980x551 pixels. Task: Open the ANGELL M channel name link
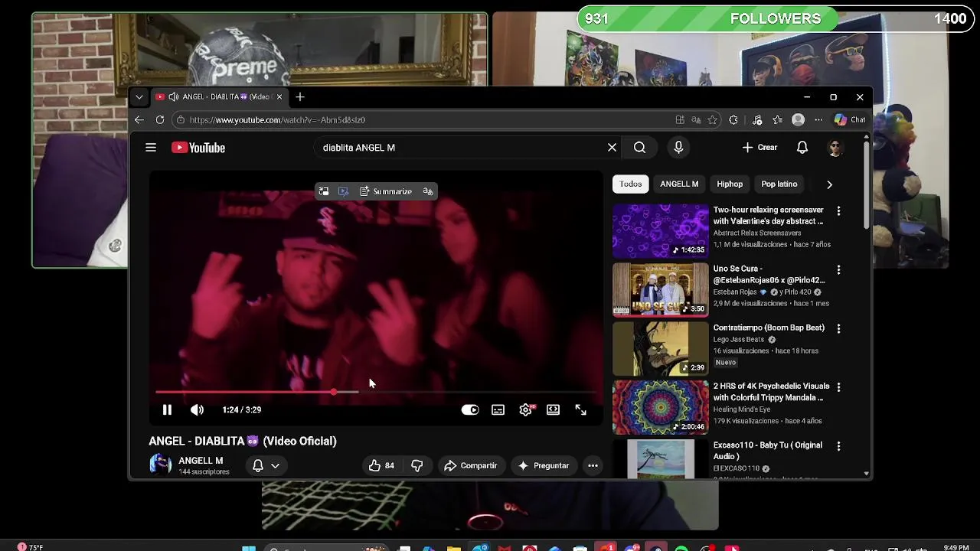click(x=201, y=461)
